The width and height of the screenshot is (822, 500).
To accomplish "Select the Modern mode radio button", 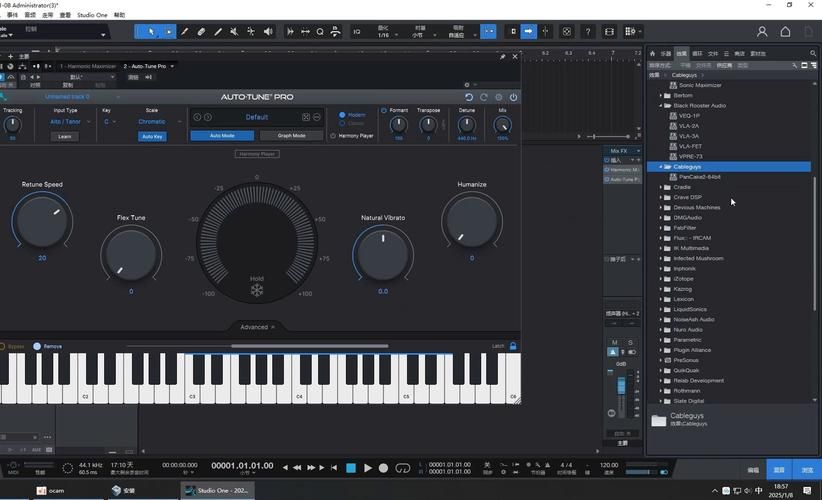I will tap(342, 115).
